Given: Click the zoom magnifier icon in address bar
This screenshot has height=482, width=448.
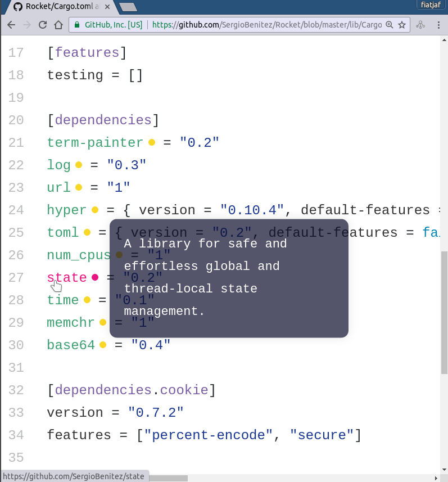Looking at the screenshot, I should (390, 25).
